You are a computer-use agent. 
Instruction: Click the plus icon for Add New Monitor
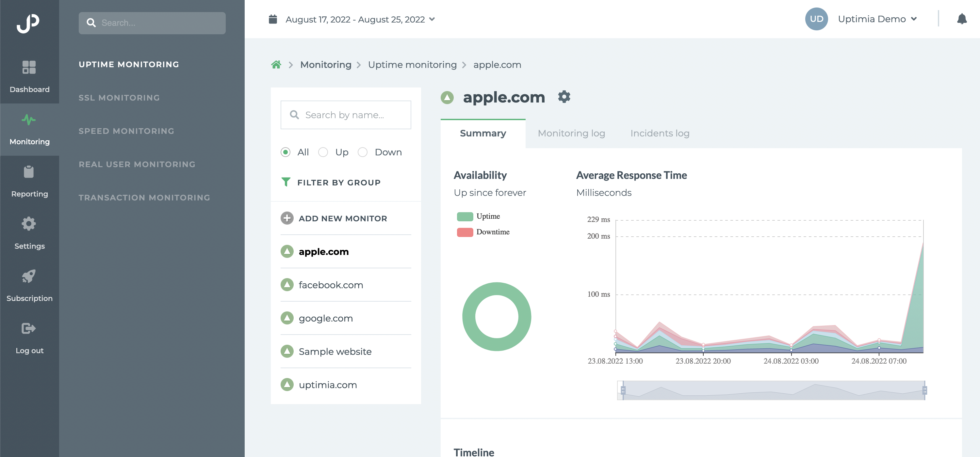coord(287,218)
